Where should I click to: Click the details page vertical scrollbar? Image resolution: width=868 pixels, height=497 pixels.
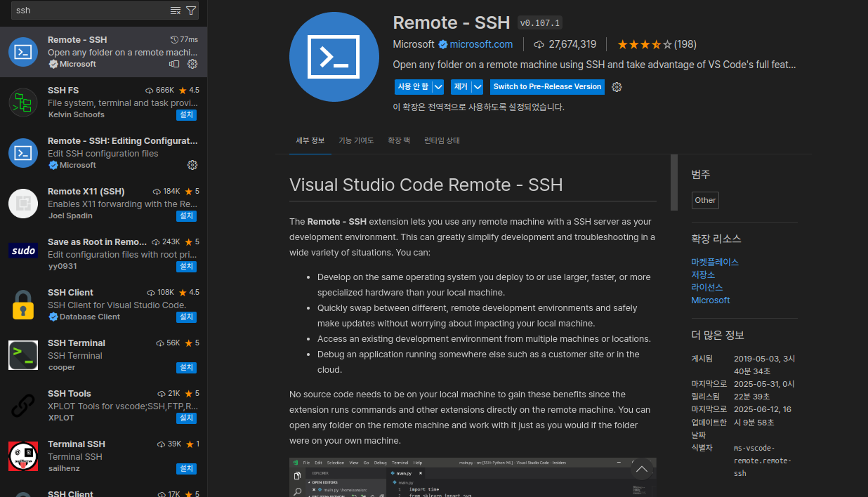coord(674,183)
